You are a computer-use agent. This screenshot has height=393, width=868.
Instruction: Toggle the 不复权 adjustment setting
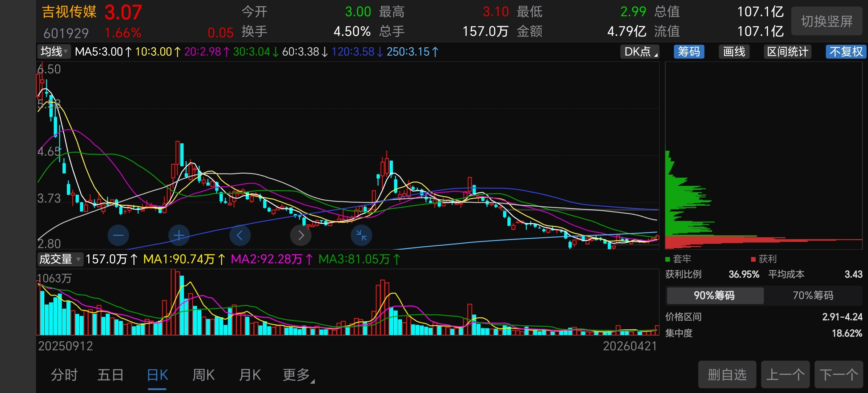point(846,52)
